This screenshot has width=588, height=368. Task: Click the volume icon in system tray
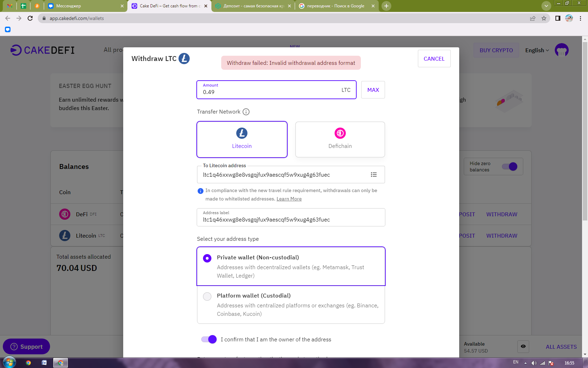[534, 363]
